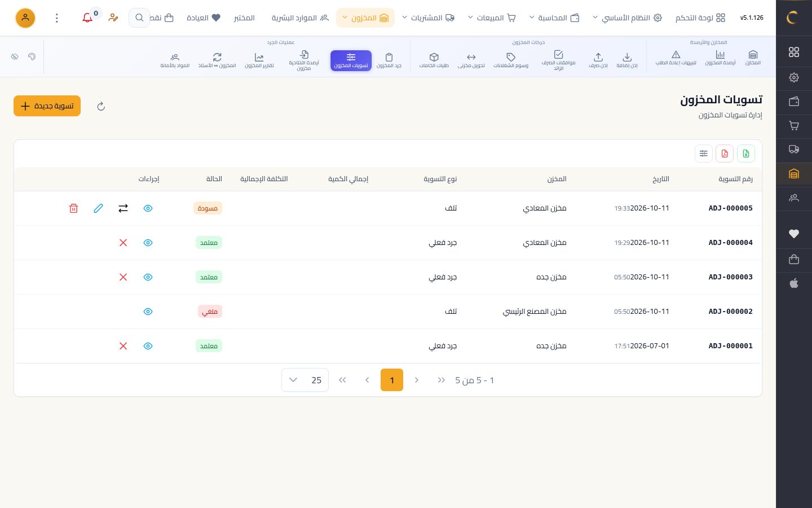The image size is (812, 508).
Task: View adjustment ADJ-000004 details
Action: coord(148,243)
